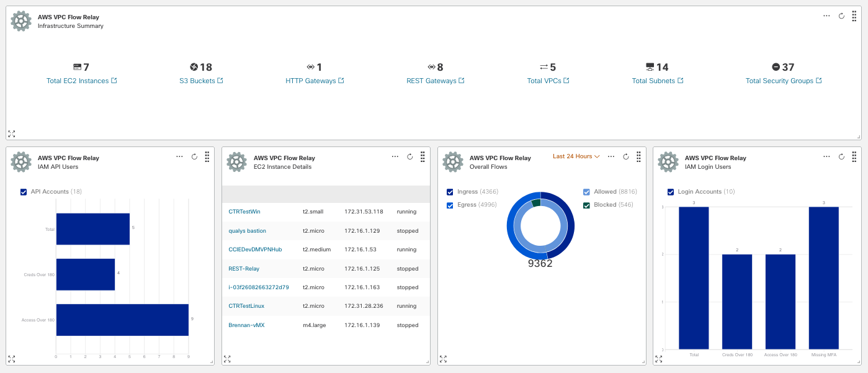Expand EC2 Instance Details tile to fullscreen
This screenshot has width=868, height=373.
(227, 359)
